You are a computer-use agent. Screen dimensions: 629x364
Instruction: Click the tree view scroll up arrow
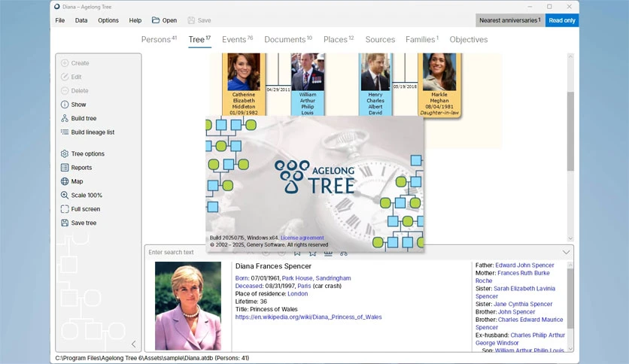click(x=570, y=56)
